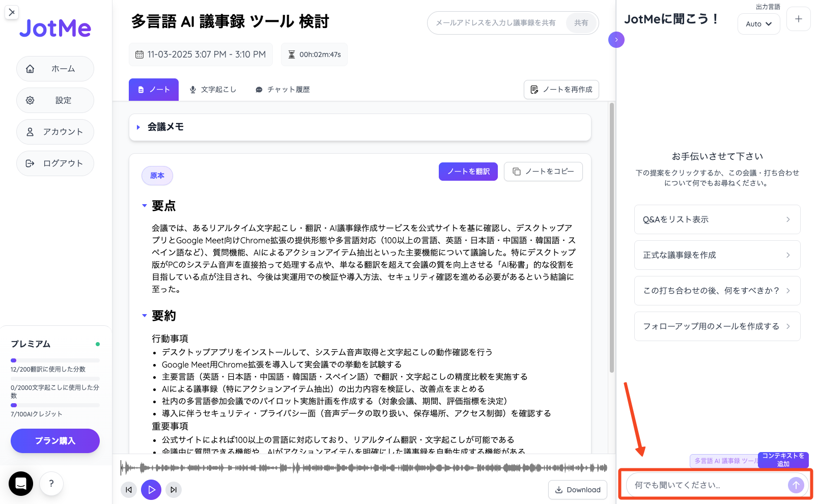Image resolution: width=818 pixels, height=504 pixels.
Task: Select フォローアップ用のメールを作成する suggestion
Action: coord(717,326)
